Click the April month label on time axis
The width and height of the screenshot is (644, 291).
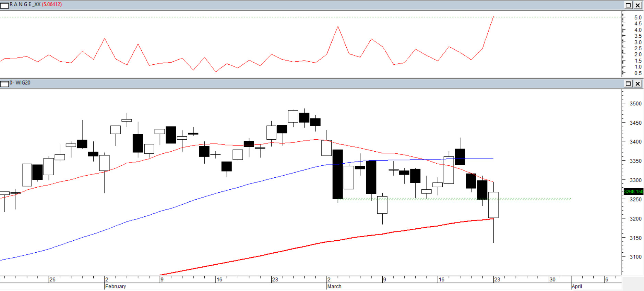click(577, 287)
